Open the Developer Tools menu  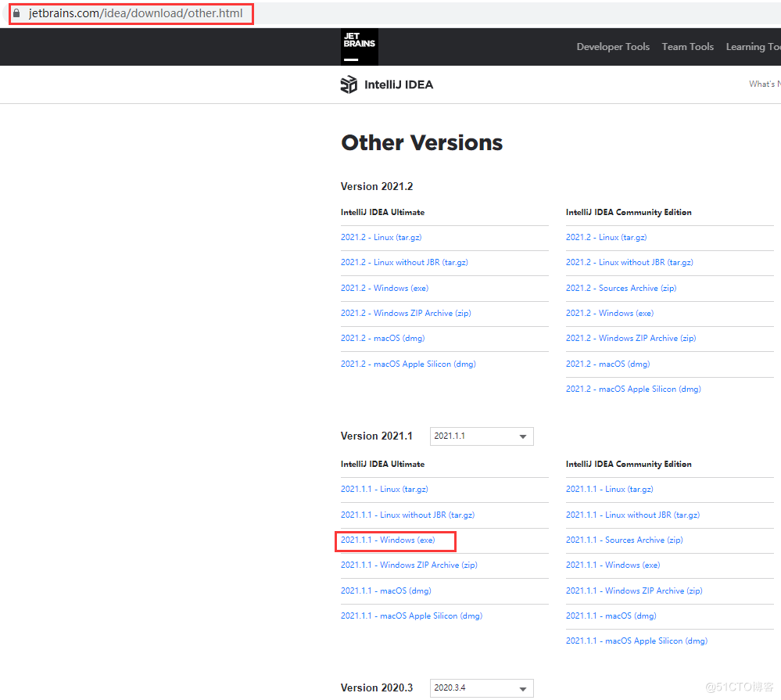pos(613,47)
